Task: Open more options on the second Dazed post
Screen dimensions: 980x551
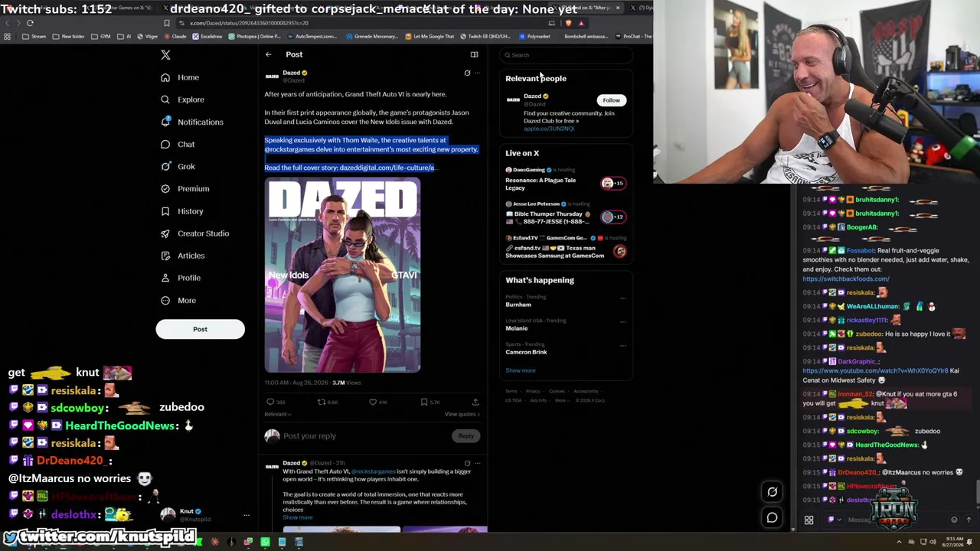Action: 477,463
